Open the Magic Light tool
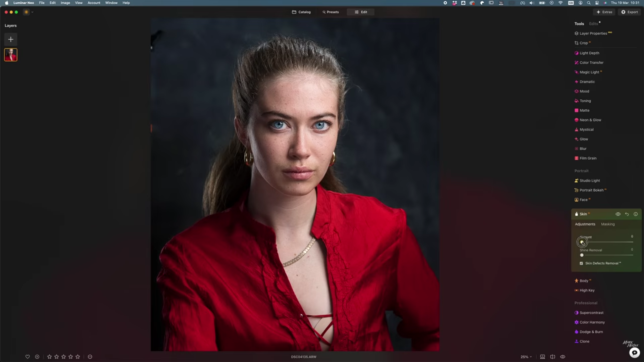The height and width of the screenshot is (362, 644). click(589, 72)
